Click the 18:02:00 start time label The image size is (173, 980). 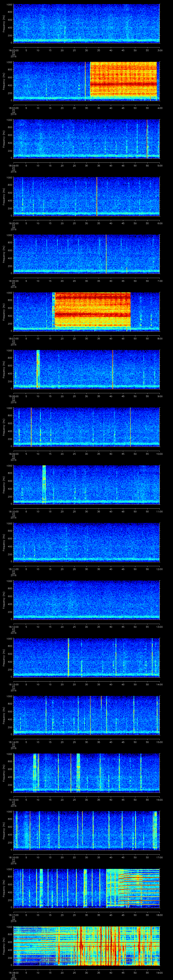[14, 50]
